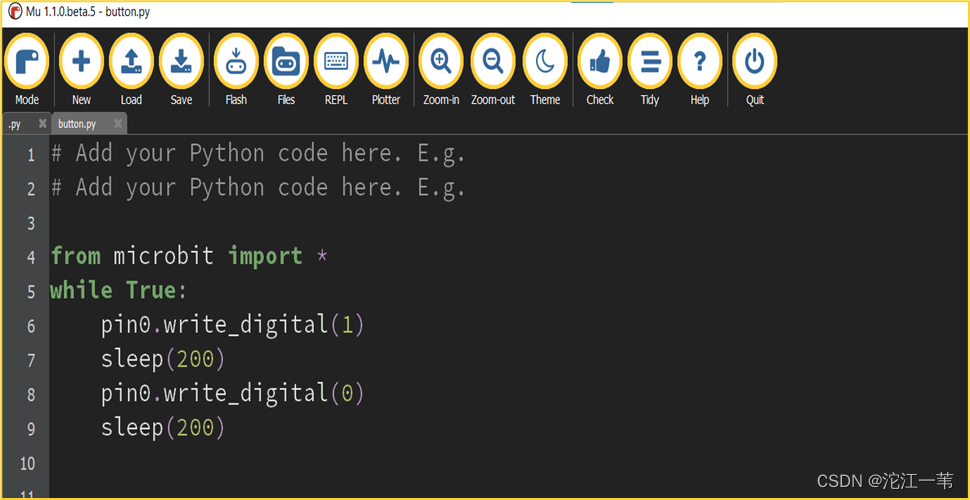This screenshot has width=970, height=500.
Task: Click line number 10 in gutter
Action: pos(28,463)
